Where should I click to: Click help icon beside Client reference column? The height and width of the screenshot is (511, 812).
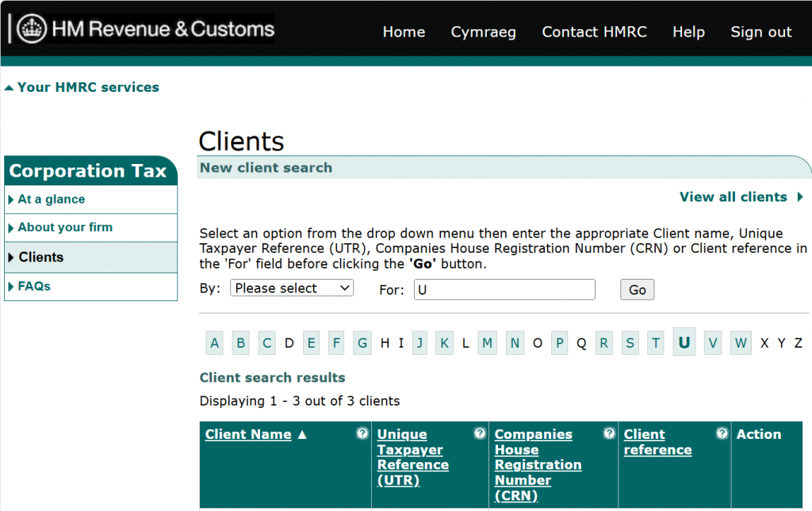click(x=722, y=433)
